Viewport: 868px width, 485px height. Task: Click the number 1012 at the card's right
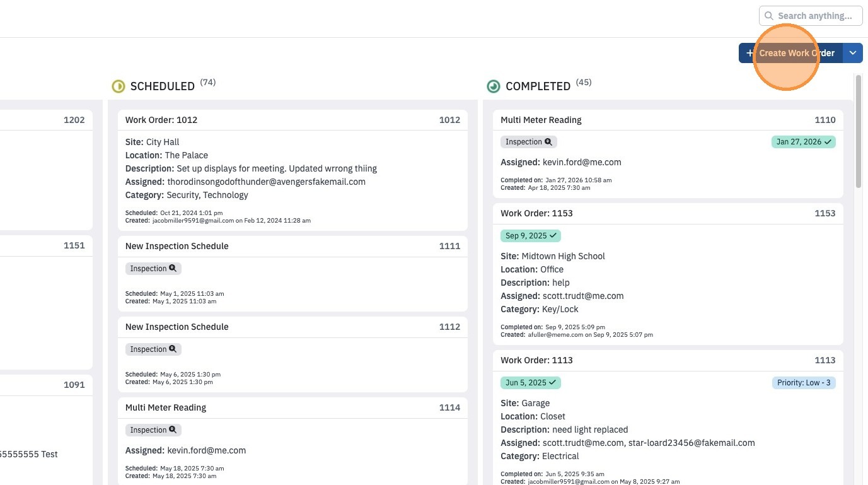(450, 120)
